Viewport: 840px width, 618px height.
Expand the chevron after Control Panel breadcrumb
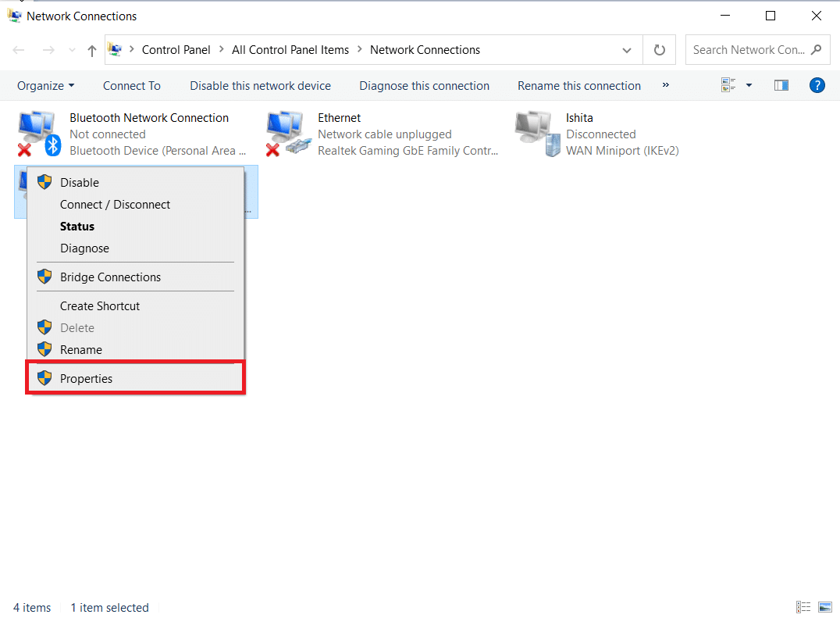pyautogui.click(x=221, y=49)
